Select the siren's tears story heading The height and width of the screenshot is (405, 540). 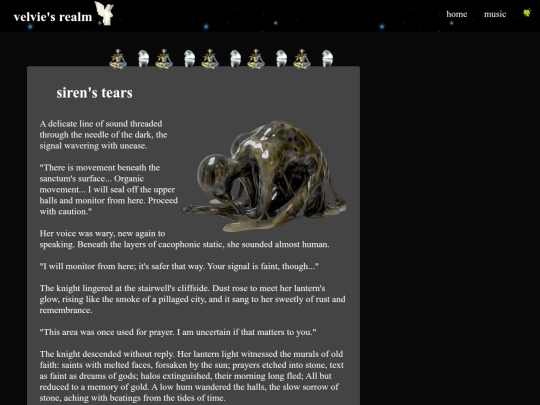[94, 93]
